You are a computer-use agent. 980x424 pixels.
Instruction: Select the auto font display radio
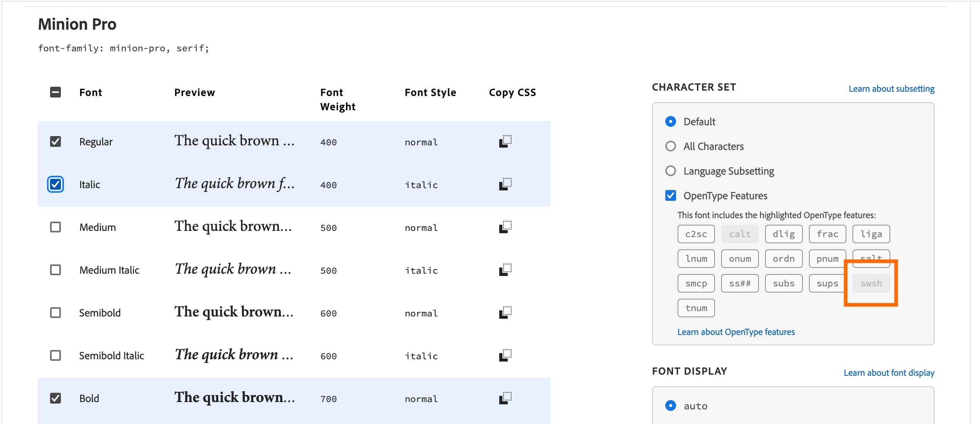pyautogui.click(x=671, y=406)
